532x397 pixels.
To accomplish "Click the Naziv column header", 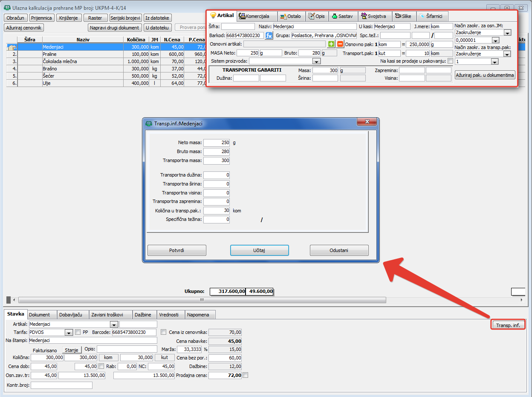I will tap(83, 40).
